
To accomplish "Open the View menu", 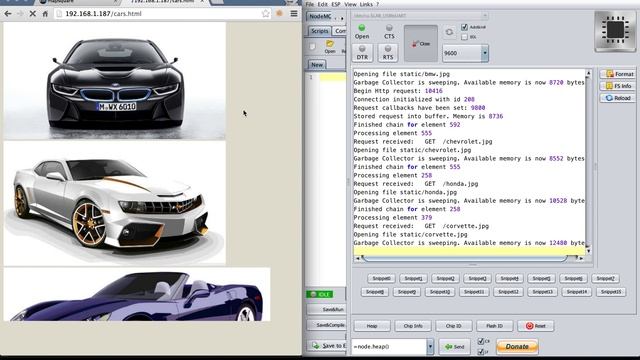I will [x=350, y=4].
